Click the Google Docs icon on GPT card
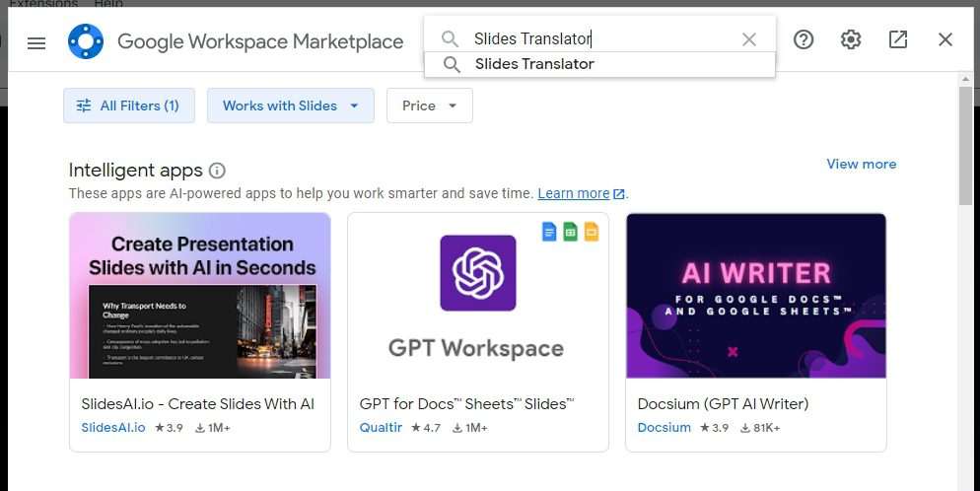The image size is (980, 491). click(549, 232)
